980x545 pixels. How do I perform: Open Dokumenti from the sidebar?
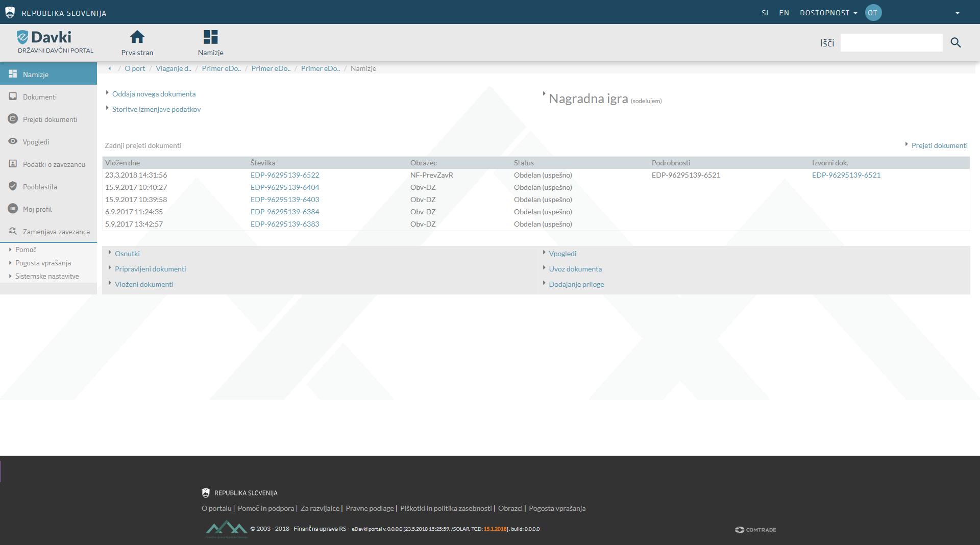click(x=40, y=97)
